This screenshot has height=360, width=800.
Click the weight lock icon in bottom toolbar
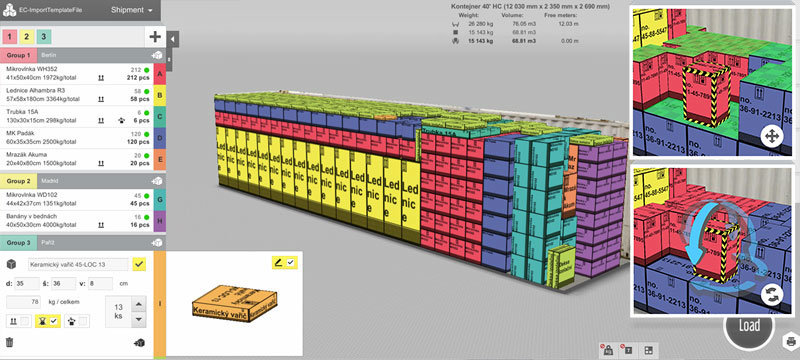[609, 350]
